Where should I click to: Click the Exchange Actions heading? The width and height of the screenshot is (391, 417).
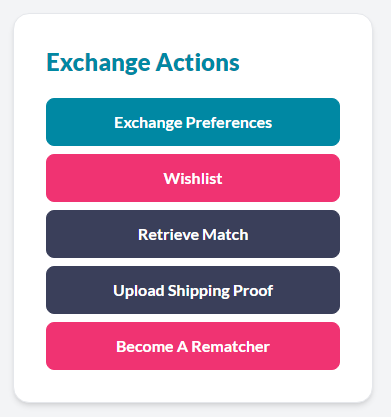(143, 62)
